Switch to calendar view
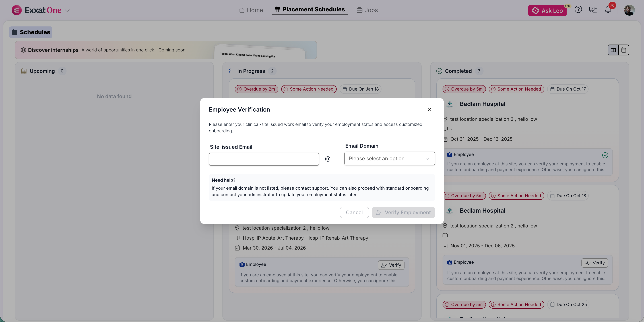 tap(624, 50)
